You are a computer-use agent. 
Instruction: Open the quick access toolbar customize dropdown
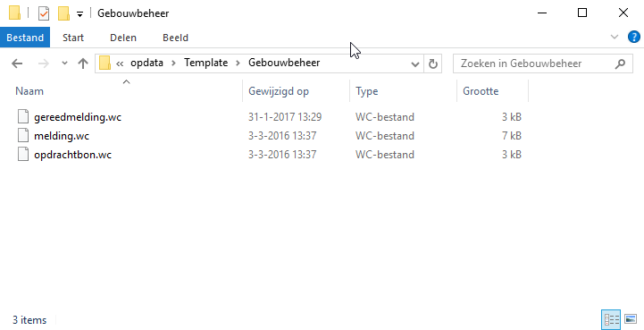(80, 14)
